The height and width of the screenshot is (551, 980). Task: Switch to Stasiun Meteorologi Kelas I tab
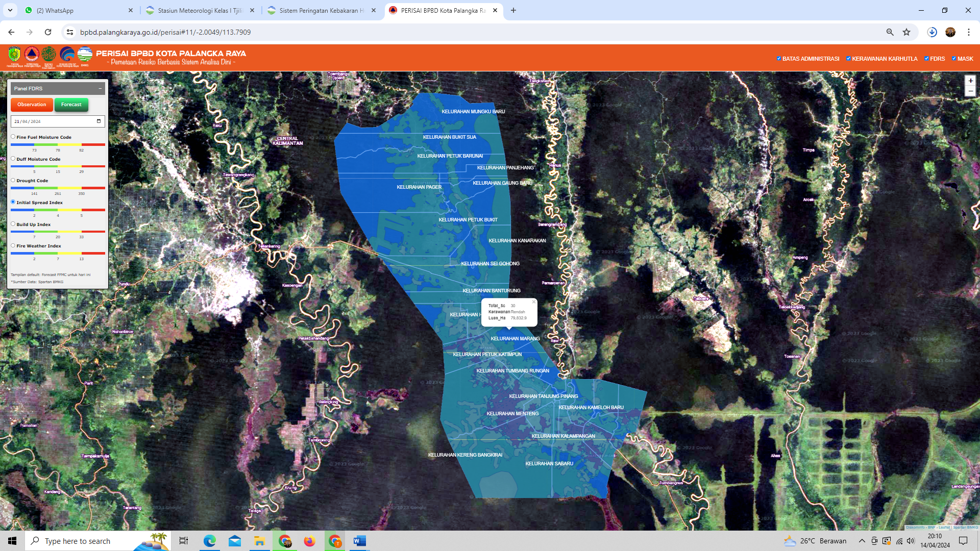point(201,10)
